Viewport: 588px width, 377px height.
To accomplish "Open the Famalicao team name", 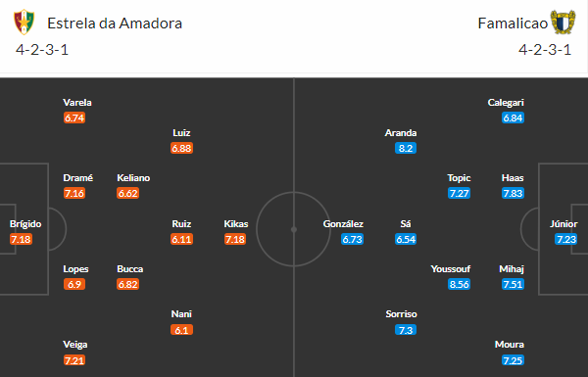I will pyautogui.click(x=513, y=24).
